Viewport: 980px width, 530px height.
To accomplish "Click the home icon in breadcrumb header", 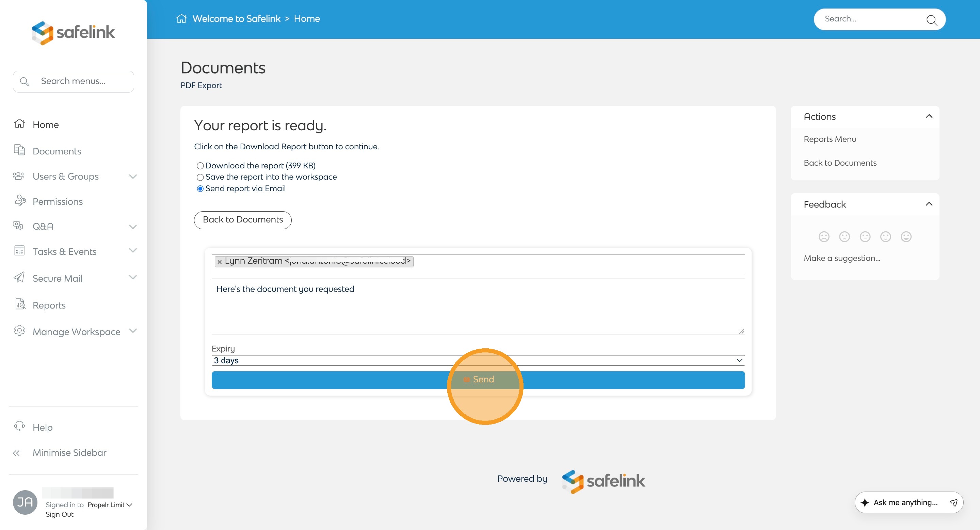I will 181,19.
